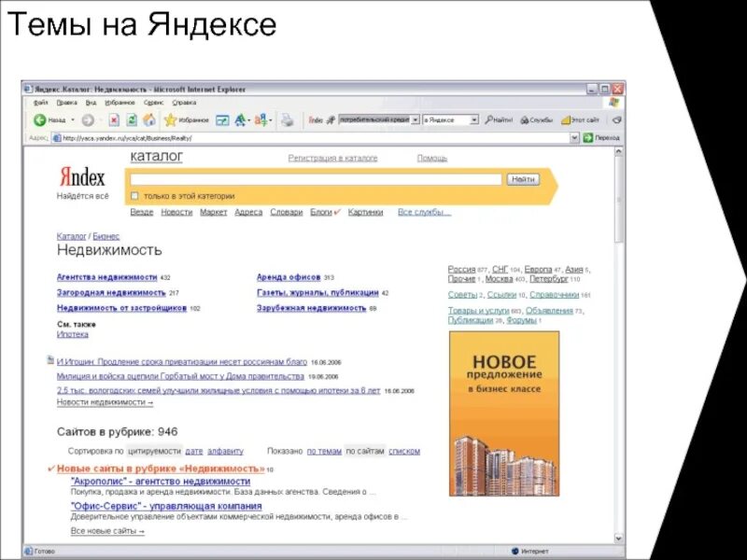
Task: Open the Вид menu
Action: click(x=91, y=103)
